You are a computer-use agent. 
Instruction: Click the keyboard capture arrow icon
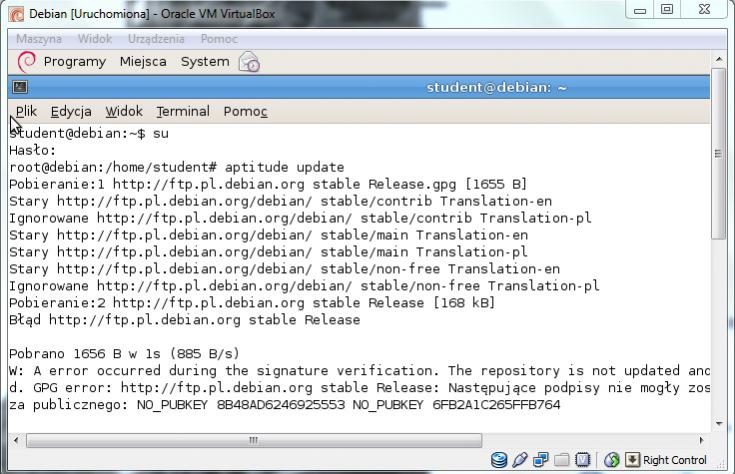point(632,460)
